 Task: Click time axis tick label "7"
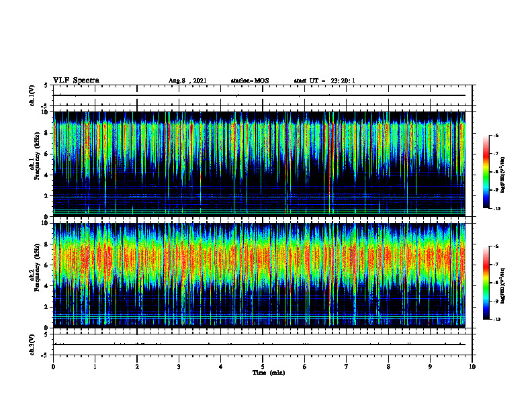click(x=347, y=367)
